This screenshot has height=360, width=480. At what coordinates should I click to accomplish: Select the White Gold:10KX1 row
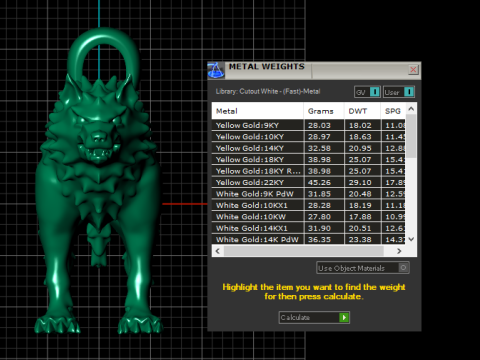point(308,205)
